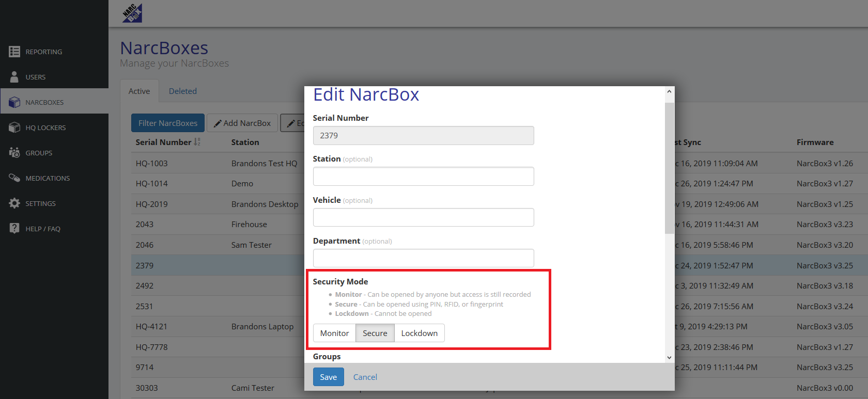Image resolution: width=868 pixels, height=399 pixels.
Task: Click the dialog scrollbar down arrow
Action: [669, 357]
